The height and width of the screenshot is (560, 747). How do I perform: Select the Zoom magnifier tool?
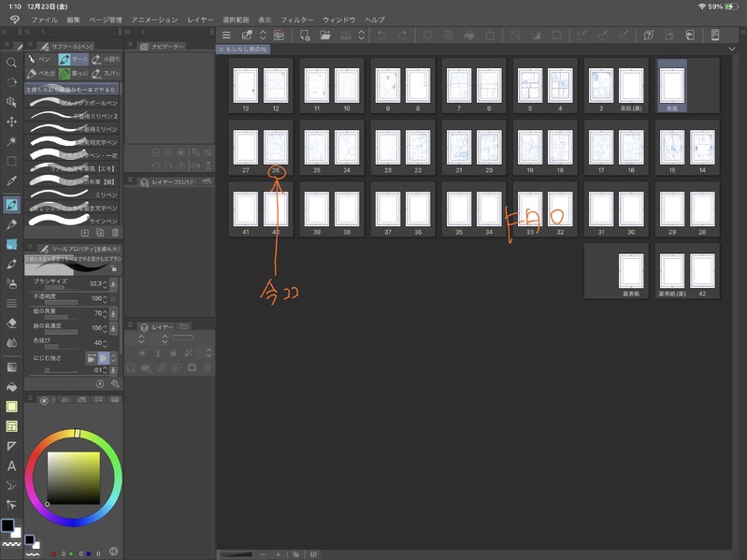[11, 63]
